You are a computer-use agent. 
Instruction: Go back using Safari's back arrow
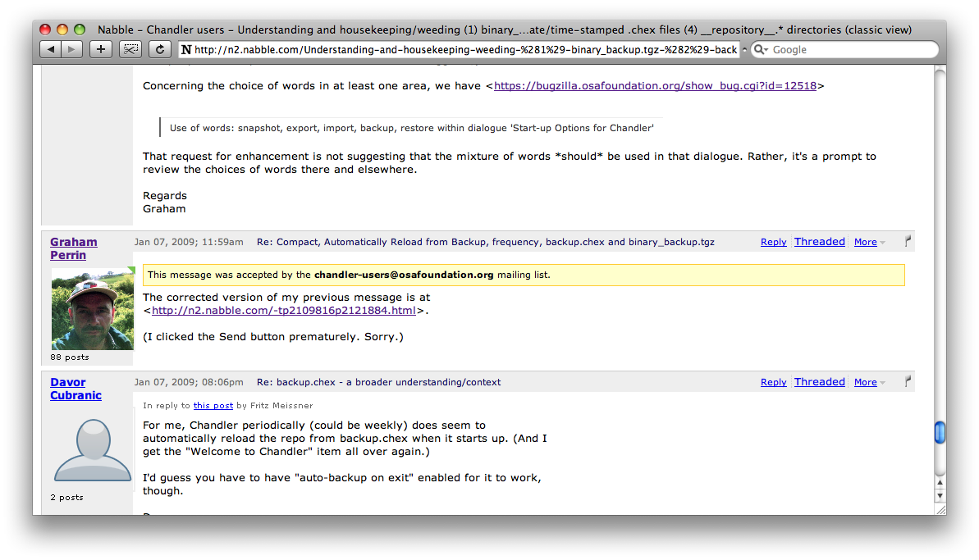pos(51,49)
